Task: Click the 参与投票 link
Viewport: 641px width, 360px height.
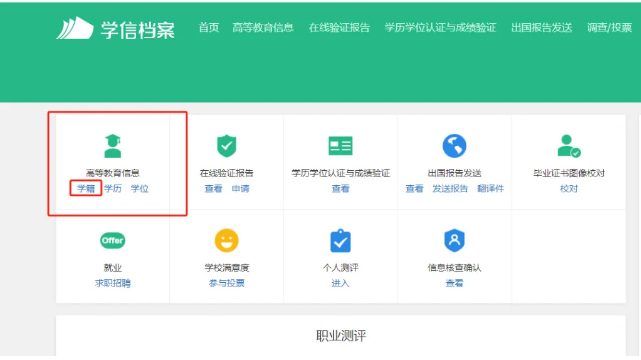Action: tap(226, 283)
